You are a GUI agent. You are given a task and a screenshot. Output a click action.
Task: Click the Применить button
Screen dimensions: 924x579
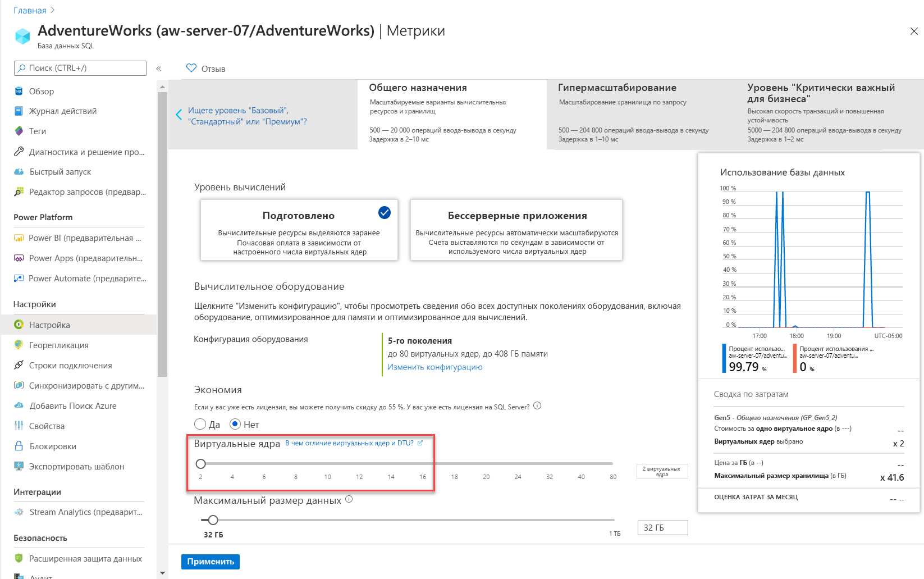pos(211,562)
